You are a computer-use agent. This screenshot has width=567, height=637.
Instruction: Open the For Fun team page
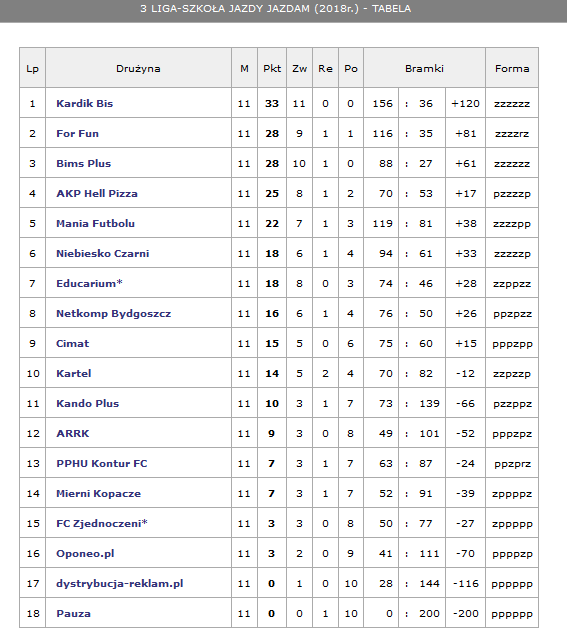78,134
